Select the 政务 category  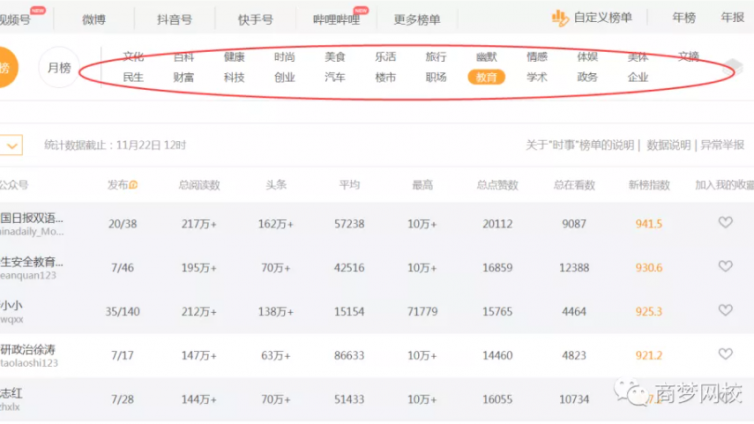coord(588,77)
